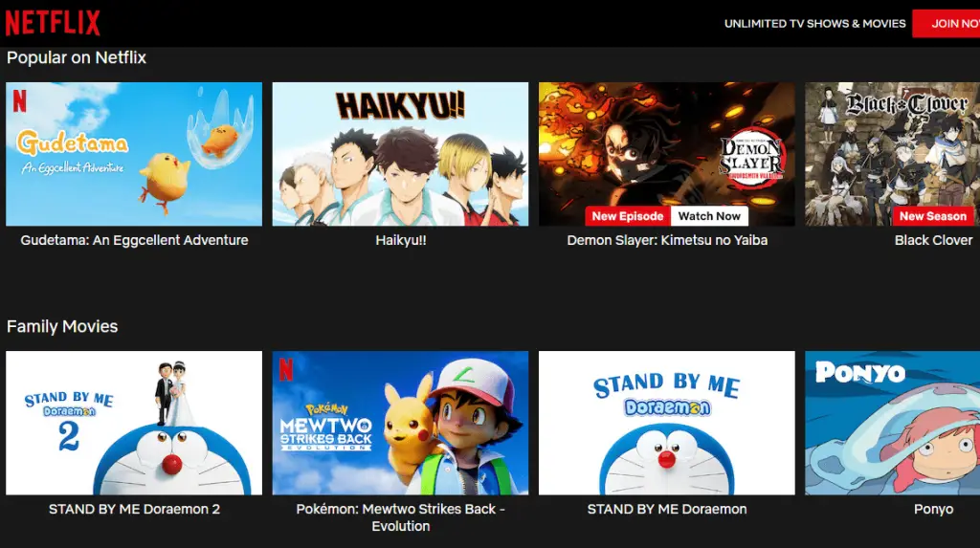Click the Ponyo title text below poster
This screenshot has height=548, width=980.
pyautogui.click(x=933, y=509)
